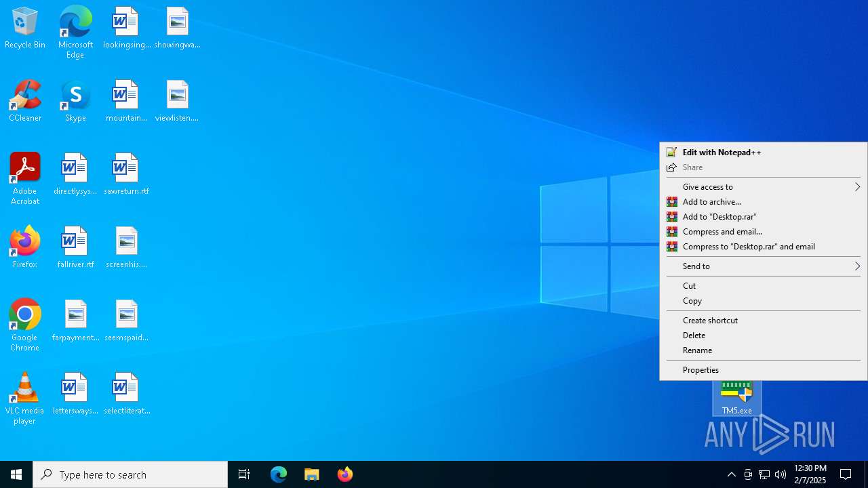Launch Firefox from the taskbar
The width and height of the screenshot is (868, 488).
coord(345,474)
